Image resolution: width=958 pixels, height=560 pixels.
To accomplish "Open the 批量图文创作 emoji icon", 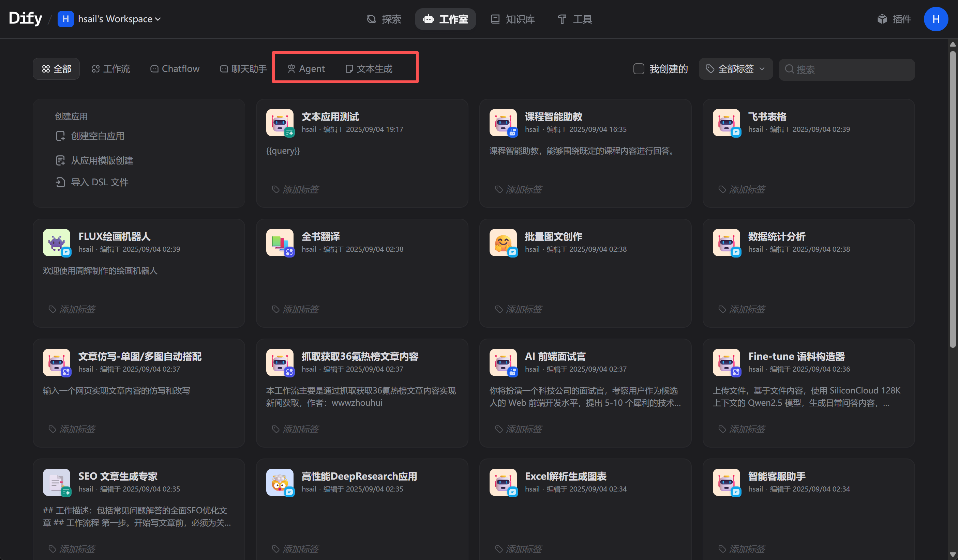I will click(x=503, y=243).
